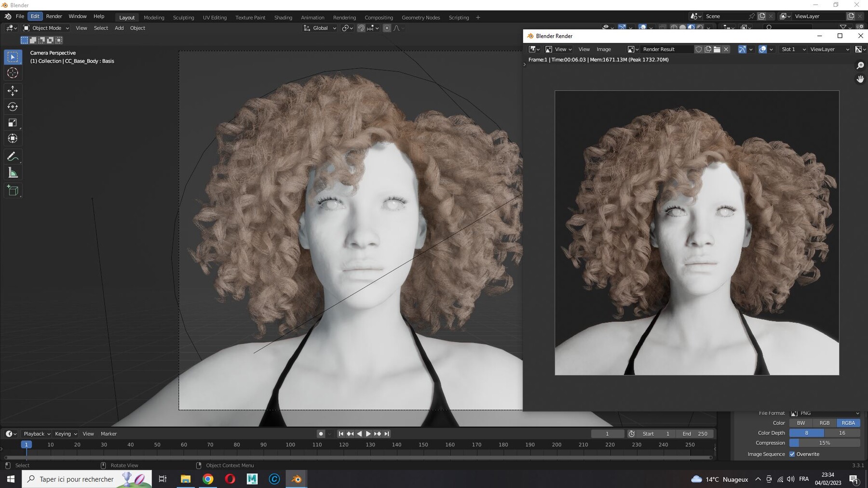Jump to timeline start frame

click(341, 434)
